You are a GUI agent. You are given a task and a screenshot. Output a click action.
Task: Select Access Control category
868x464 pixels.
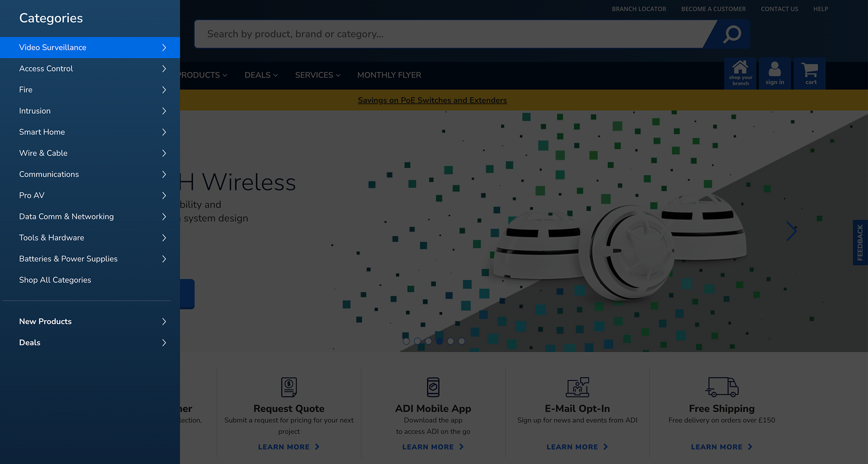click(x=46, y=69)
